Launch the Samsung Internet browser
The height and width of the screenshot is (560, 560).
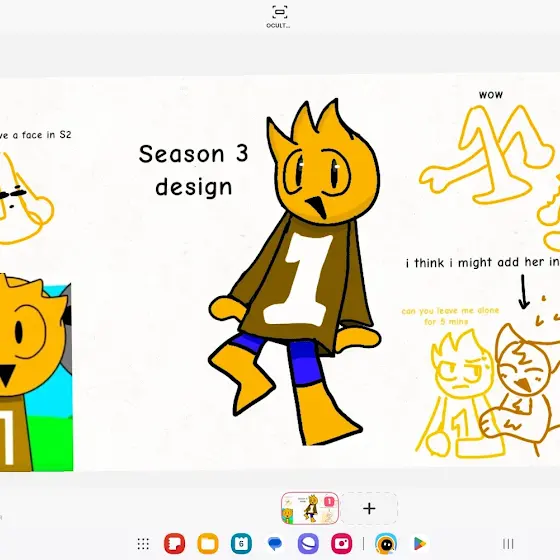[308, 544]
